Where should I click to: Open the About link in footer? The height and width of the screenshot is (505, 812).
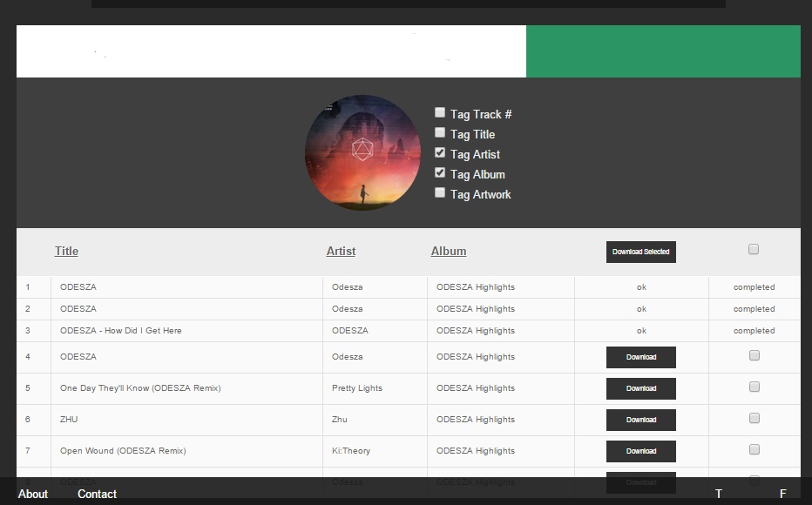click(32, 495)
